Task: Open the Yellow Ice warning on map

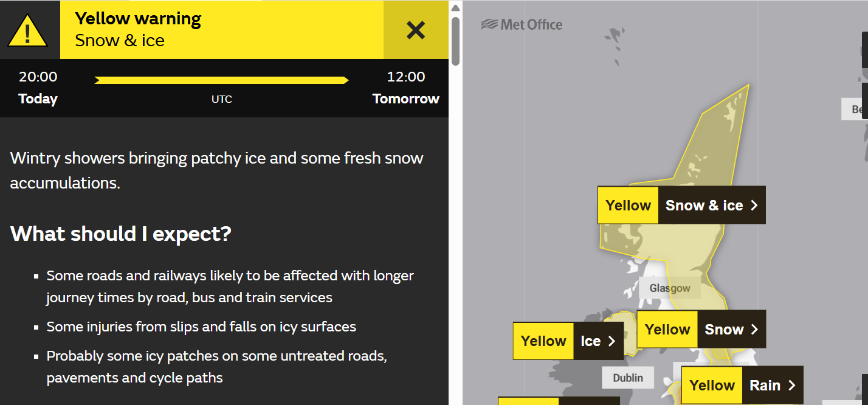Action: pos(559,341)
